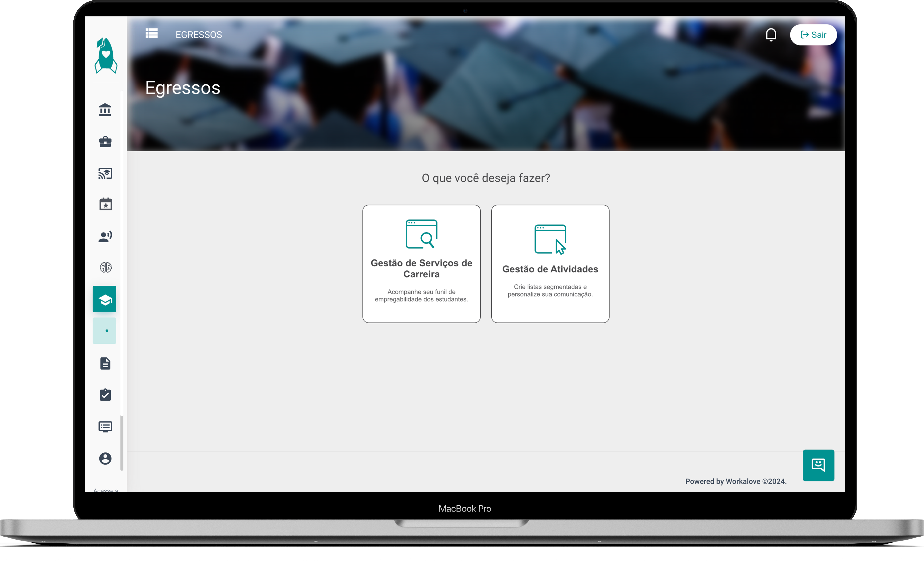924x561 pixels.
Task: Toggle the sidebar menu list icon
Action: [x=152, y=34]
